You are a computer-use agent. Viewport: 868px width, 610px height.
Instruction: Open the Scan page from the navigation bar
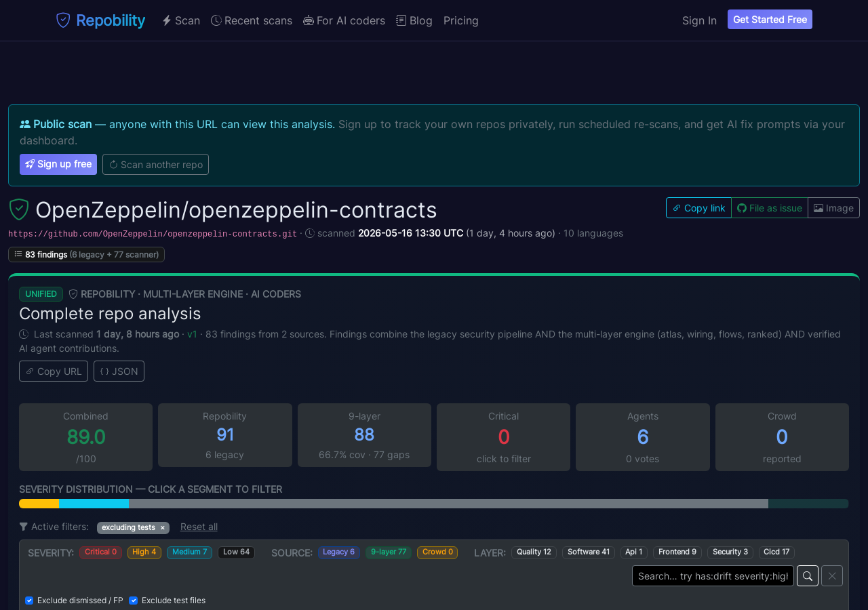181,20
